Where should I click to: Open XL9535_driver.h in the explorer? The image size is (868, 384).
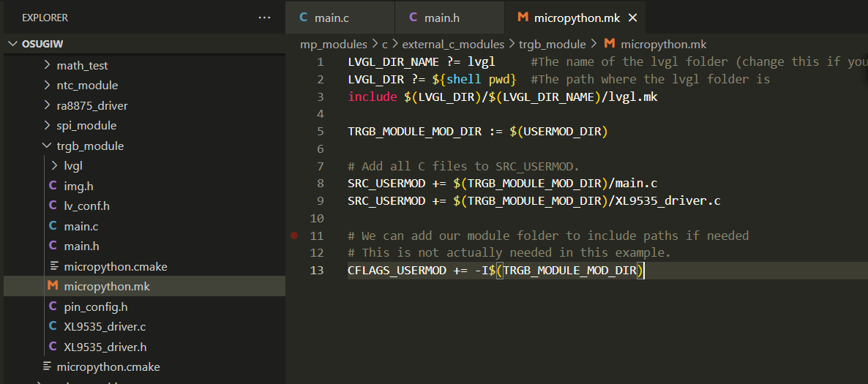pyautogui.click(x=105, y=347)
